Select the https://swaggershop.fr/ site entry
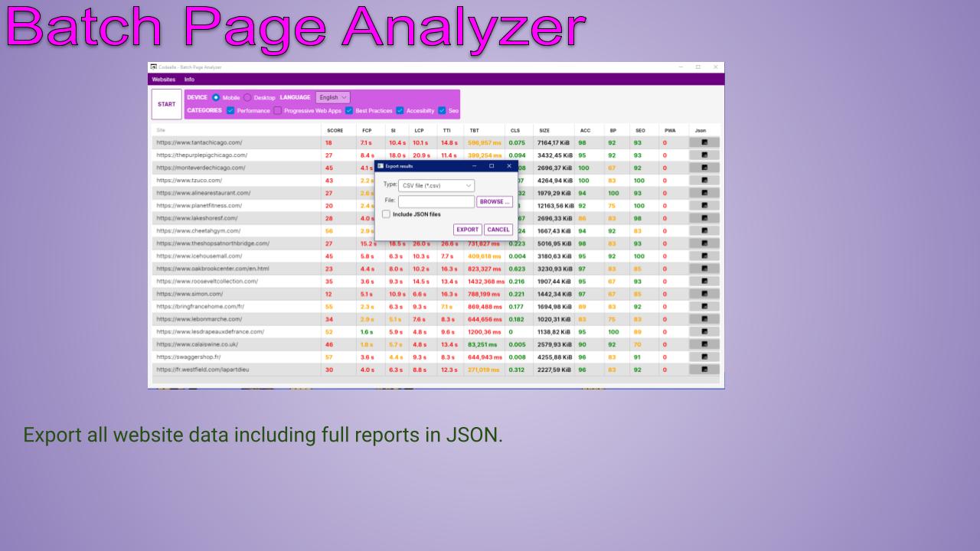980x551 pixels. 188,357
